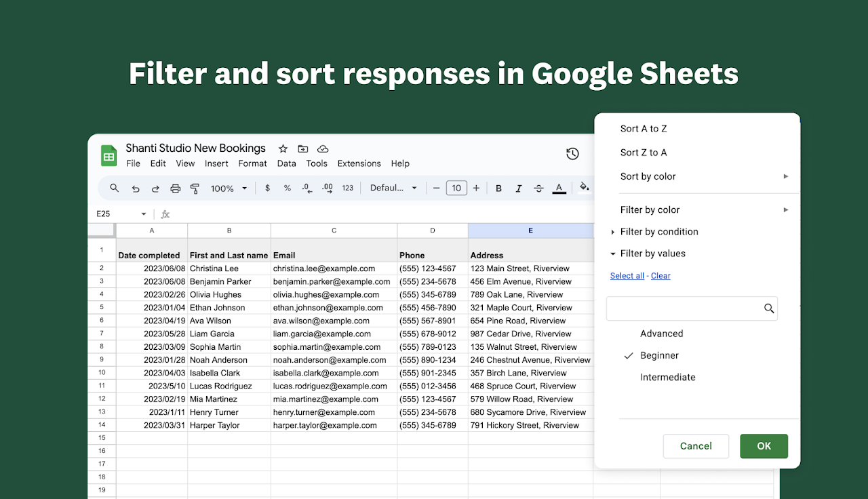Check the cloud document status icon
This screenshot has height=499, width=868.
coord(323,148)
